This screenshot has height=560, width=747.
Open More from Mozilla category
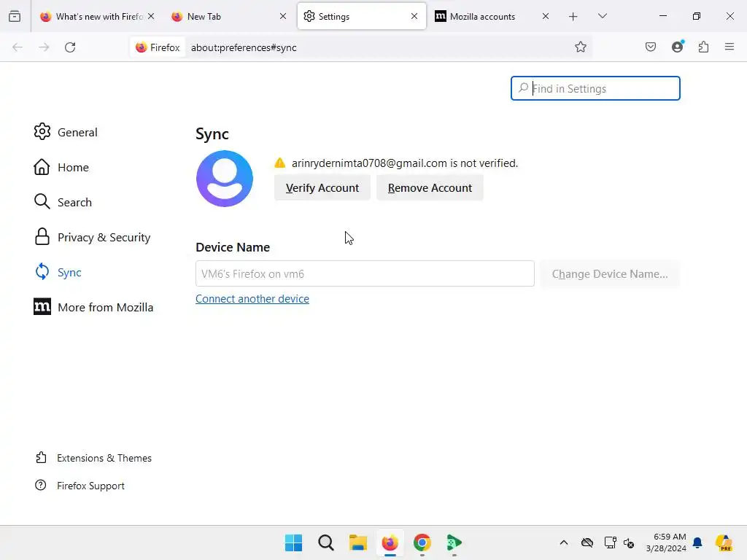coord(93,307)
